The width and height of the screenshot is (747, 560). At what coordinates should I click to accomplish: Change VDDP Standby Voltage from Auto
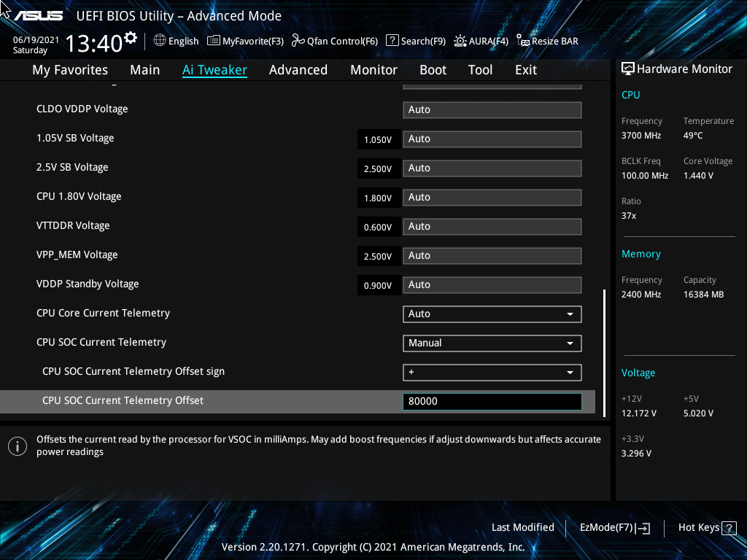(x=492, y=284)
